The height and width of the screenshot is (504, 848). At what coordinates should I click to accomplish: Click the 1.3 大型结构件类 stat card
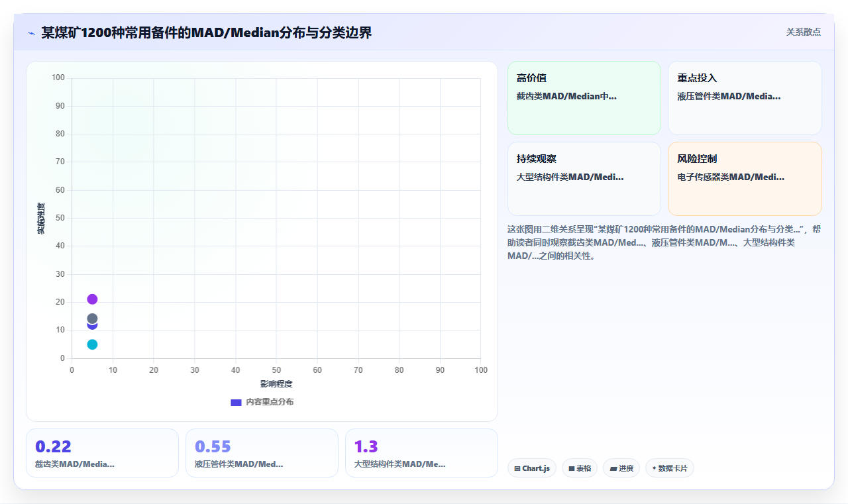(421, 453)
